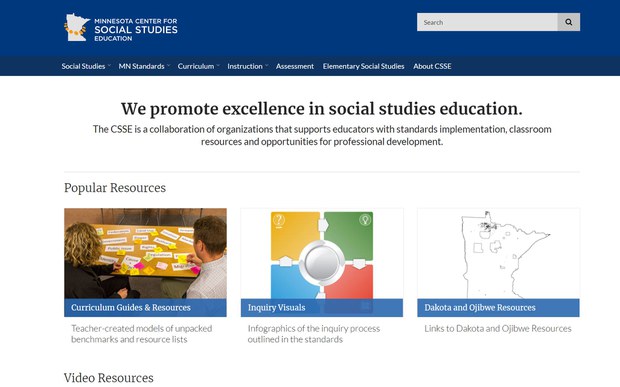This screenshot has height=387, width=620.
Task: Expand the Instruction dropdown menu
Action: point(248,66)
